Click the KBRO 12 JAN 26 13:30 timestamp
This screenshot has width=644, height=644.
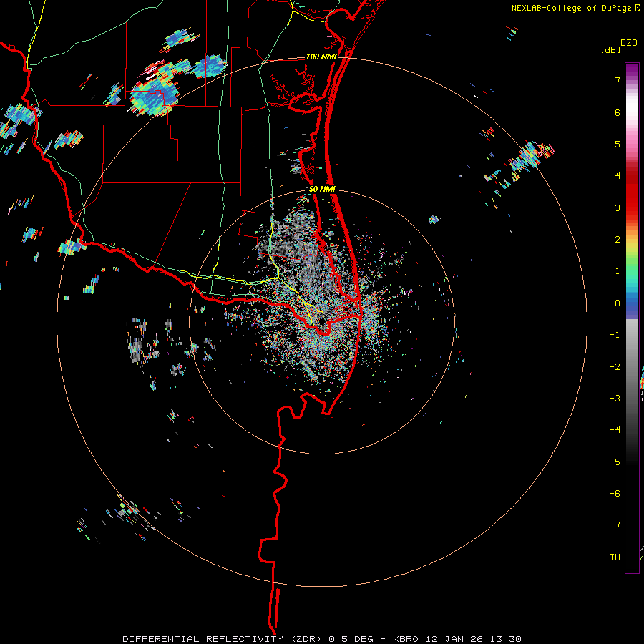[x=457, y=639]
